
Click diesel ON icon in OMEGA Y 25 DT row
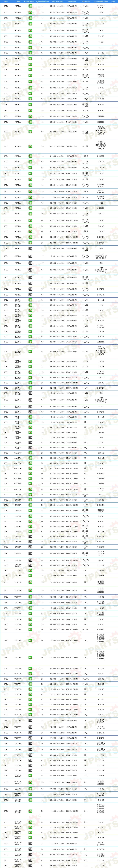(30, 560)
